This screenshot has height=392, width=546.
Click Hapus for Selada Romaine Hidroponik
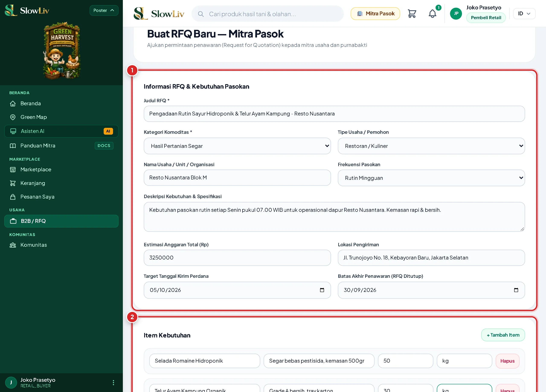click(x=507, y=361)
